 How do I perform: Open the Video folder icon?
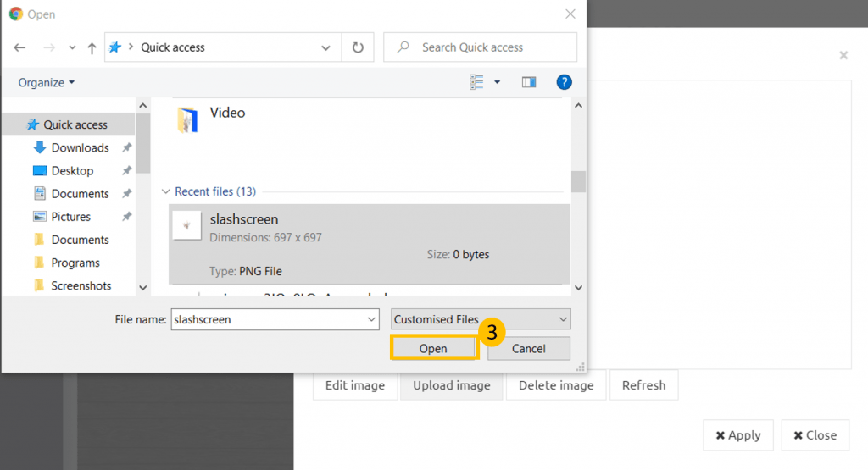point(187,119)
